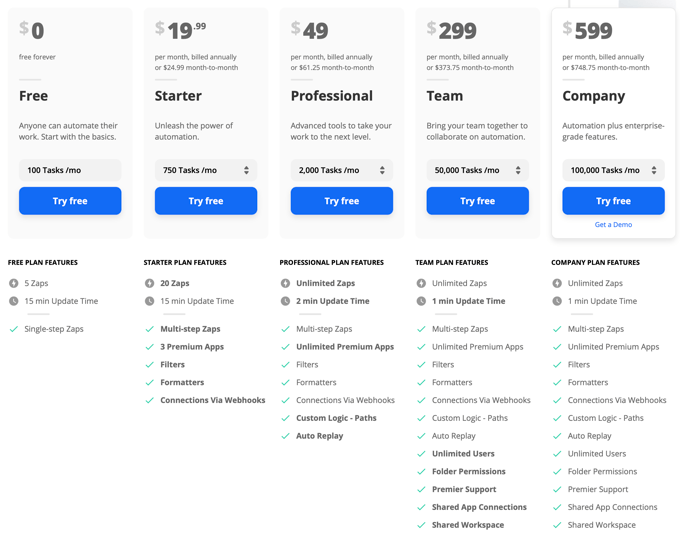Open the 'Get a Demo' link
The width and height of the screenshot is (680, 537).
(x=613, y=225)
